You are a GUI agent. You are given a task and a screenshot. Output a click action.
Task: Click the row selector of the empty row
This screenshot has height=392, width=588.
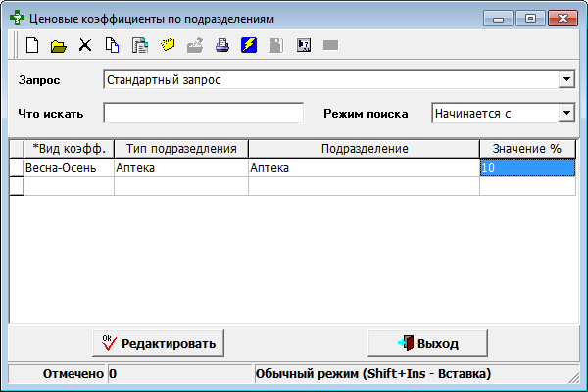(17, 186)
